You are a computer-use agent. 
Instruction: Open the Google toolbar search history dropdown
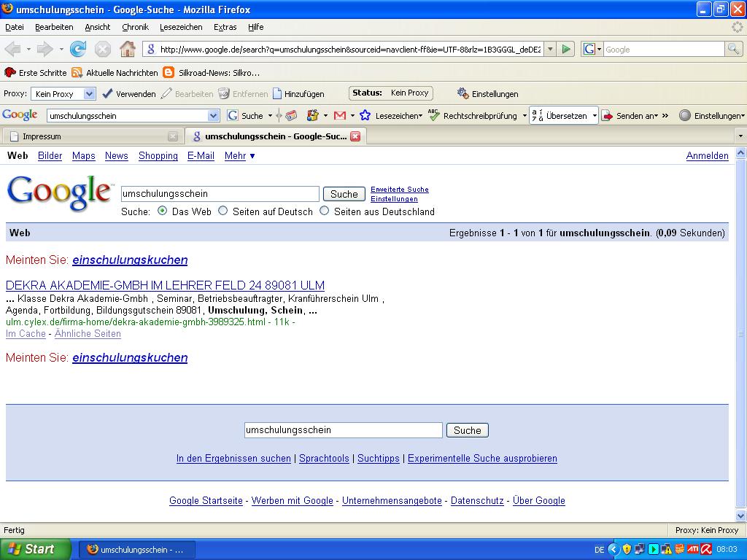213,115
